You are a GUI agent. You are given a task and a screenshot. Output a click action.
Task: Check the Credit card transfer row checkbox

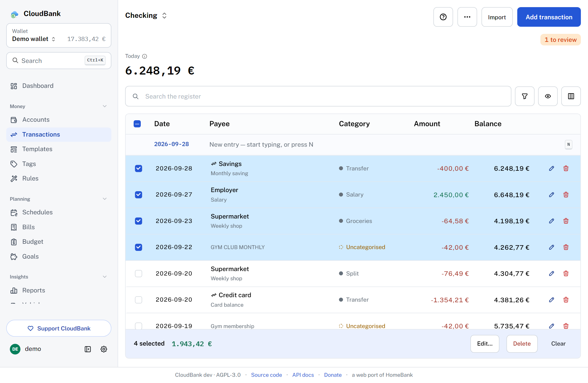point(138,300)
